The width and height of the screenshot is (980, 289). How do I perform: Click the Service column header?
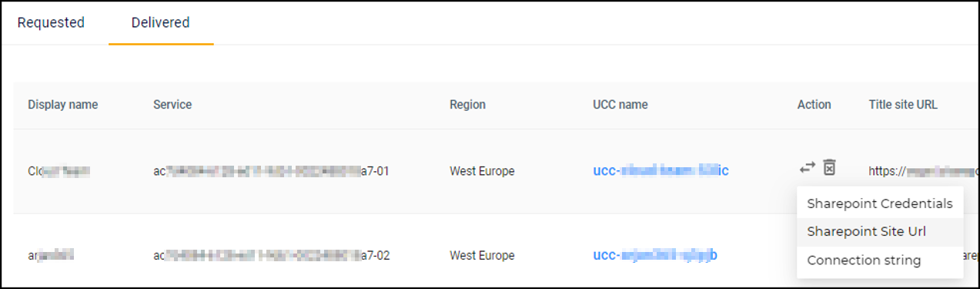(172, 105)
